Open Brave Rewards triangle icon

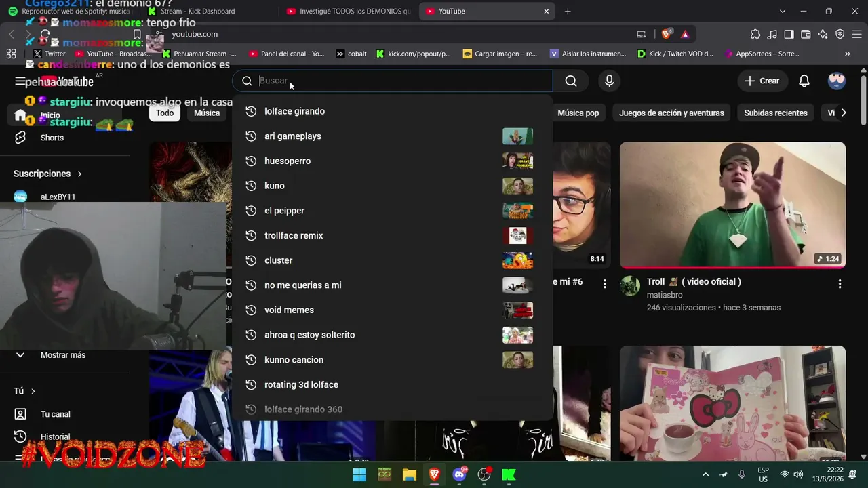click(x=685, y=34)
